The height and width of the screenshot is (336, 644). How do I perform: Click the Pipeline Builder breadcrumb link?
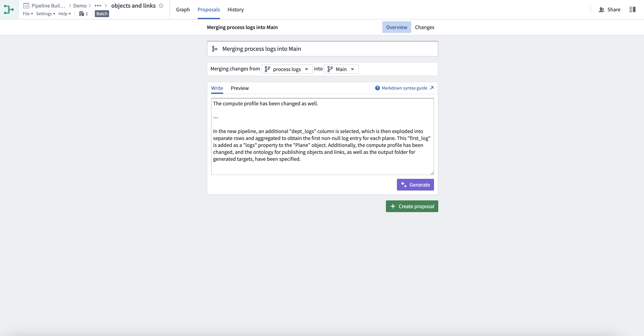tap(48, 6)
